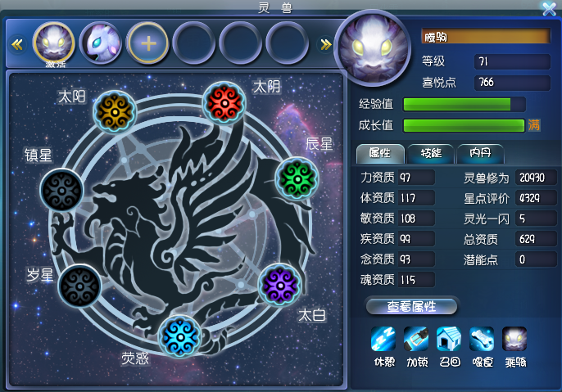The image size is (562, 392).
Task: Toggle the inactive 岁星 star orb
Action: click(x=79, y=286)
